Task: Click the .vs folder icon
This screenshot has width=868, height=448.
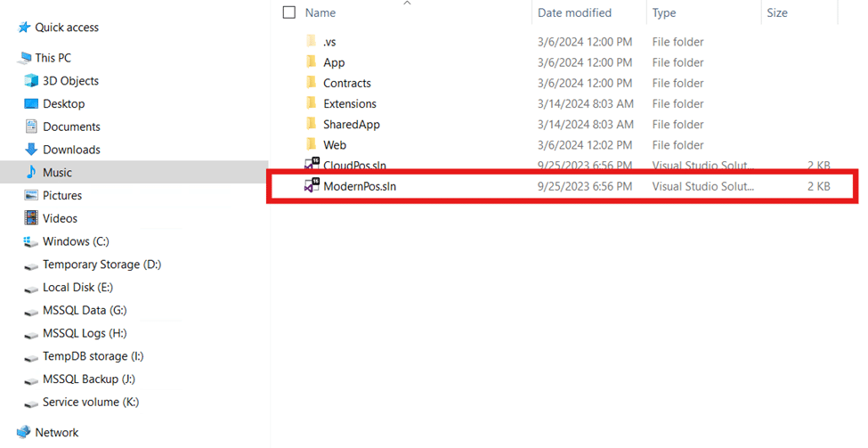Action: coord(312,41)
